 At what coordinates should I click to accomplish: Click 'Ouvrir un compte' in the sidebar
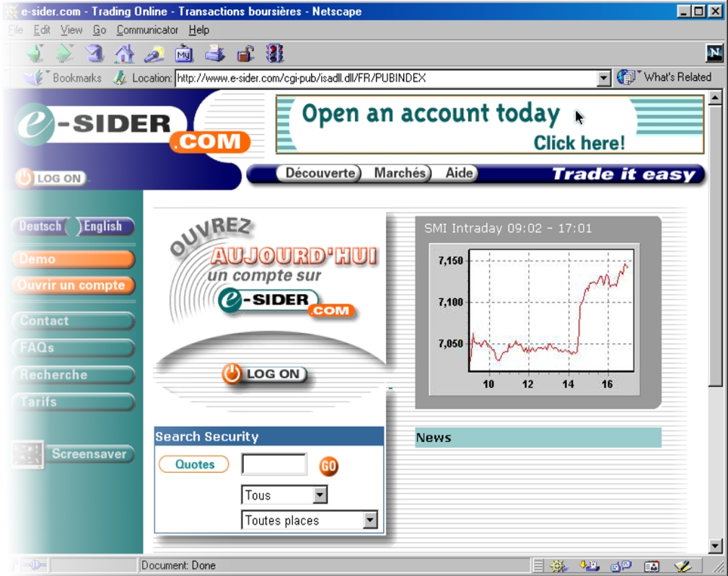coord(74,285)
